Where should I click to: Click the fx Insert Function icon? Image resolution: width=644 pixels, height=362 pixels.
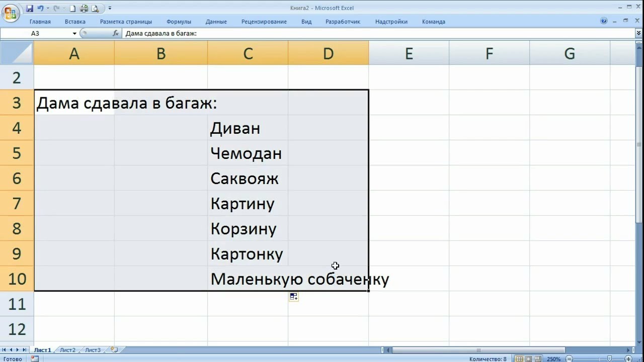click(x=116, y=34)
